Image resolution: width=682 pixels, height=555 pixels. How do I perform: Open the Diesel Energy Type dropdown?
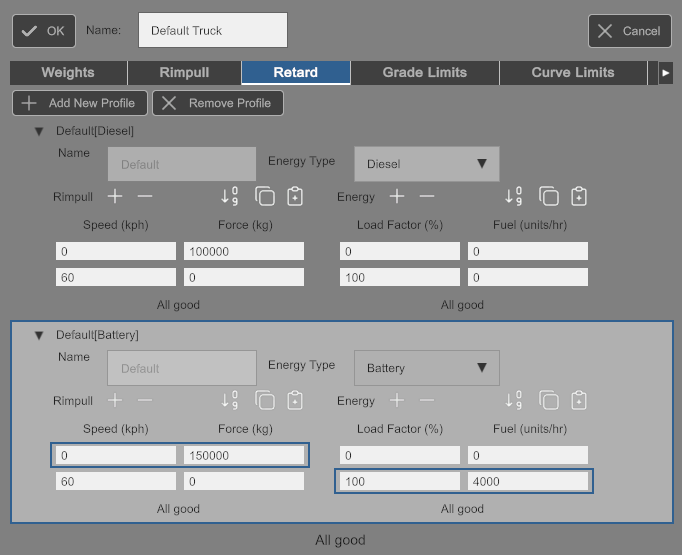[x=427, y=164]
